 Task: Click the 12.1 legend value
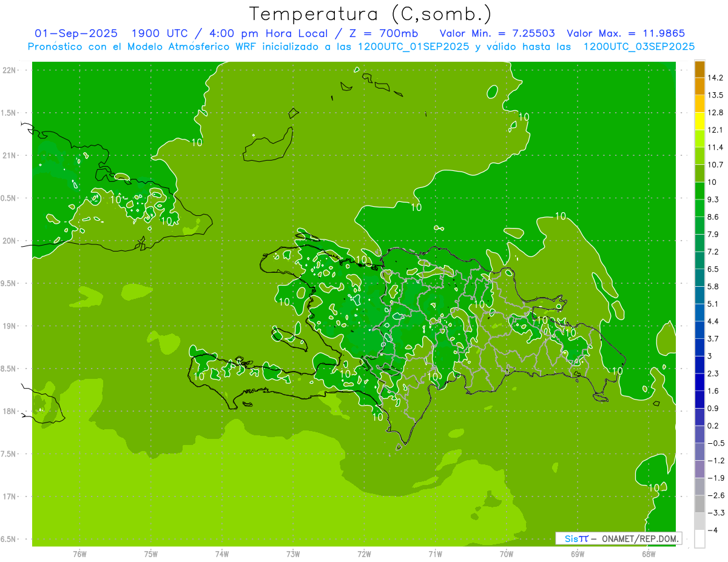(x=715, y=130)
